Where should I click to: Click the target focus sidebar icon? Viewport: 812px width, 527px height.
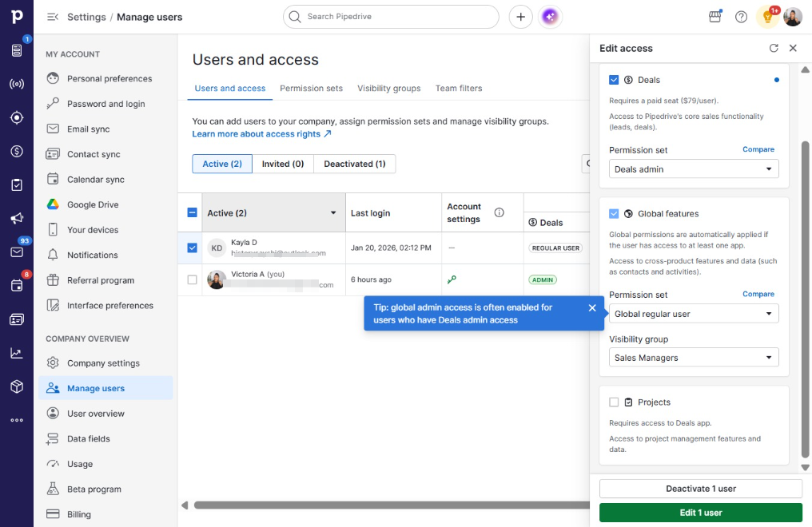[17, 117]
